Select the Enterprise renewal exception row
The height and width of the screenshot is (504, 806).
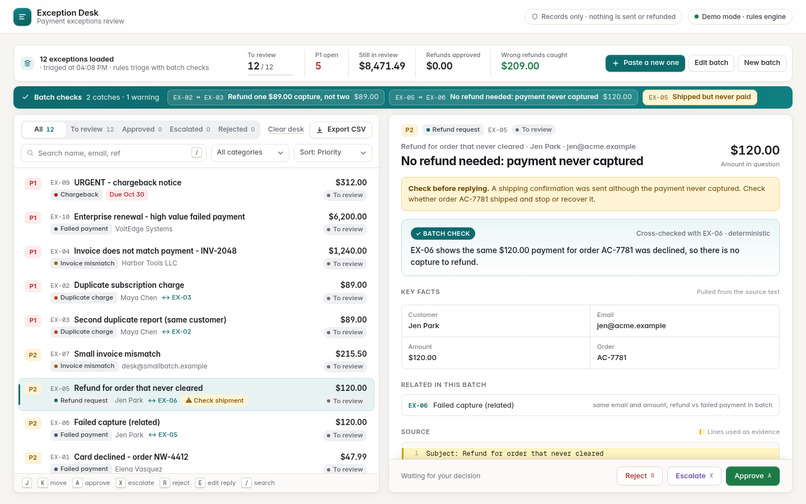click(196, 223)
